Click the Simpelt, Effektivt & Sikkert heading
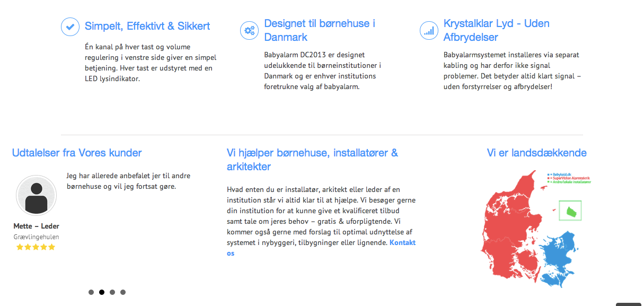This screenshot has width=644, height=306. [147, 27]
